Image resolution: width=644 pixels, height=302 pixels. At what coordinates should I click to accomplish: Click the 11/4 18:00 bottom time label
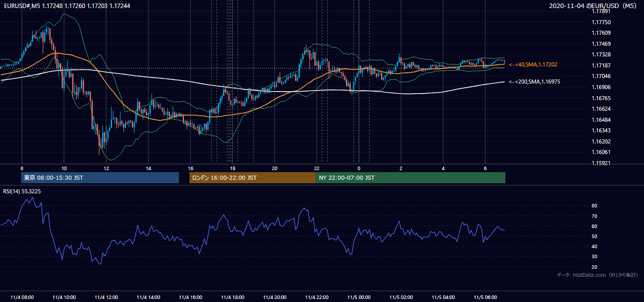click(233, 297)
